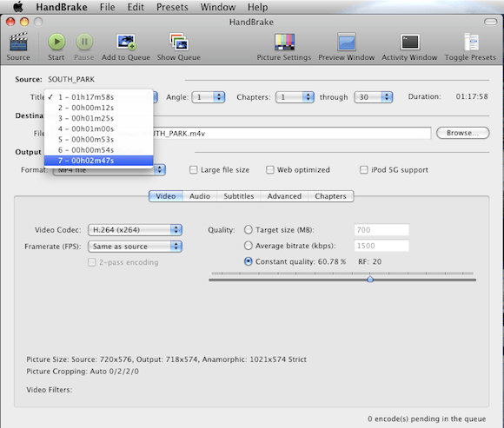Open the File menu

108,7
